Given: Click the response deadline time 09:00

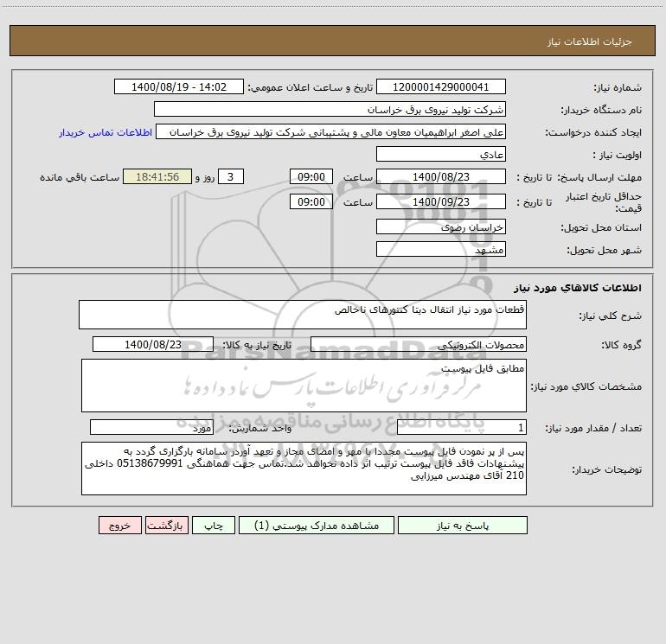Looking at the screenshot, I should click(311, 176).
